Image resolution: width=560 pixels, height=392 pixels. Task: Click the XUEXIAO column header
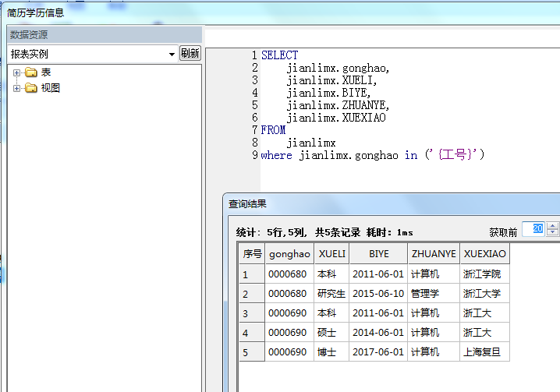pyautogui.click(x=484, y=254)
